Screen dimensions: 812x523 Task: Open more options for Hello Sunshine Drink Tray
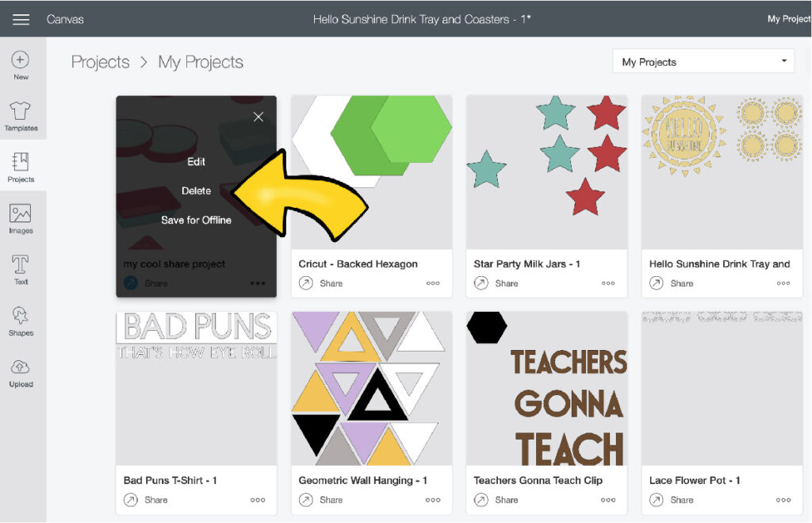783,283
